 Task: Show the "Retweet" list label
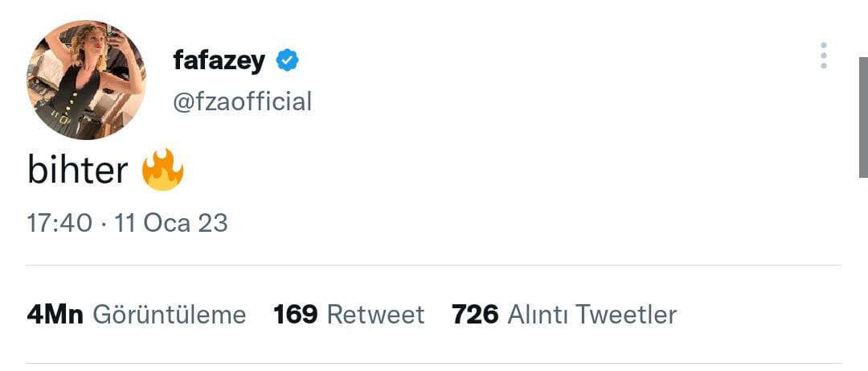[375, 314]
